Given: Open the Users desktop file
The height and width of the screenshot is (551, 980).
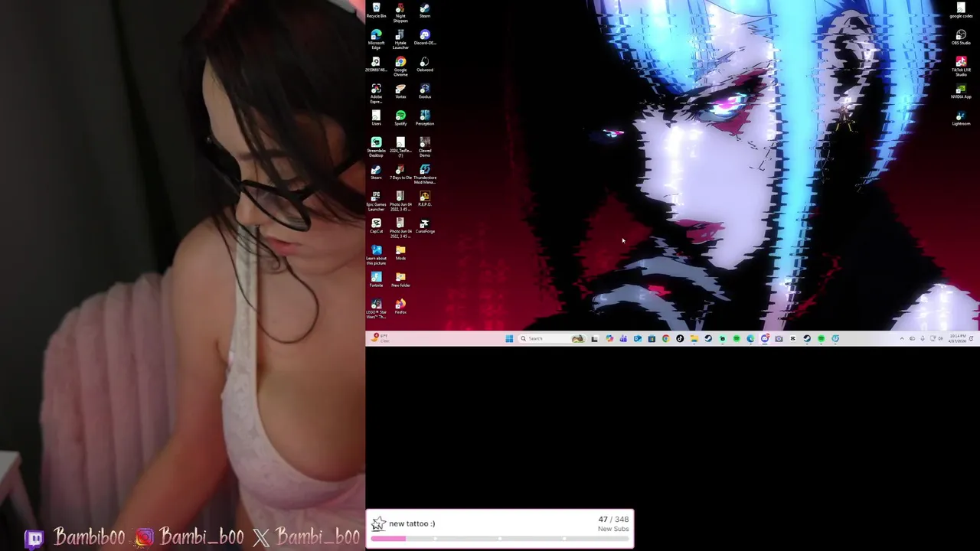Looking at the screenshot, I should (376, 118).
